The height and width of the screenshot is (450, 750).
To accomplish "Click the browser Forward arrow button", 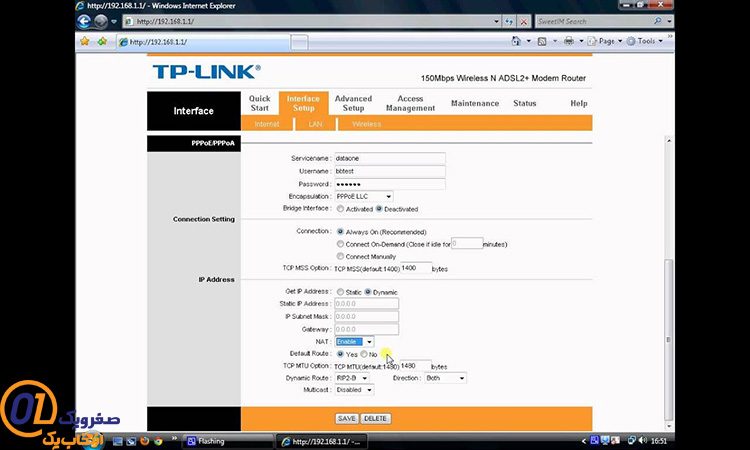I will 100,22.
